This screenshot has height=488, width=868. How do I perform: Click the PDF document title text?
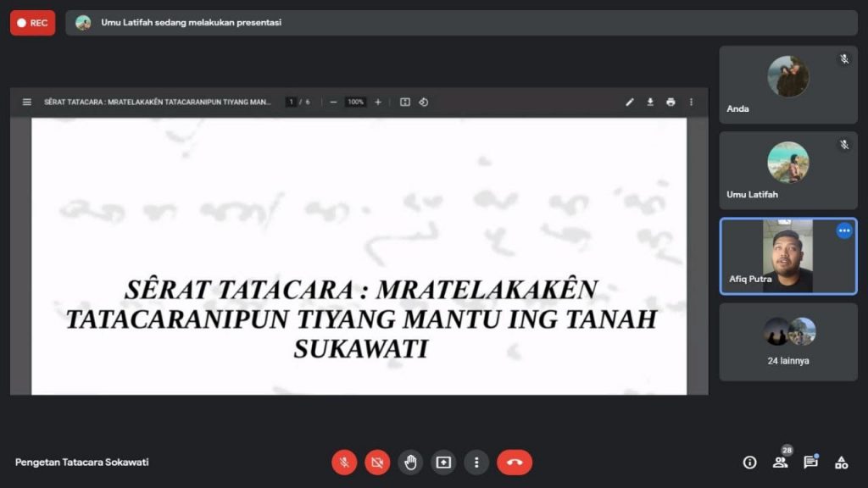pyautogui.click(x=157, y=102)
